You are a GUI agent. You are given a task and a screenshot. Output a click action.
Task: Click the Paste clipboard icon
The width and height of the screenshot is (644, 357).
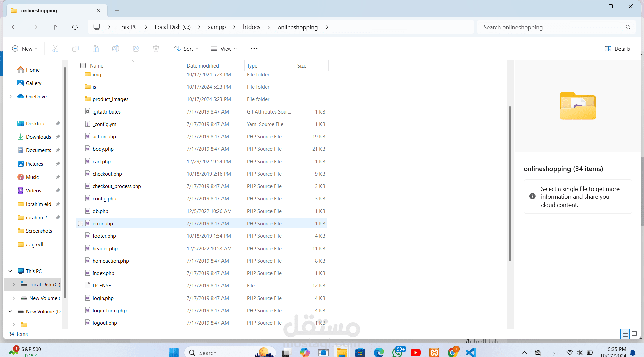[96, 49]
